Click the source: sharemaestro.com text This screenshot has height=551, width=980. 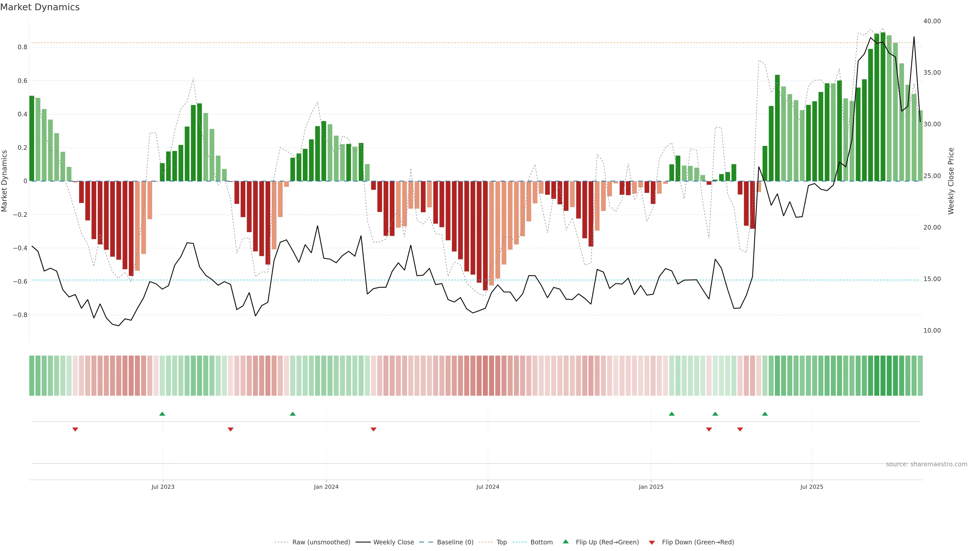(926, 464)
